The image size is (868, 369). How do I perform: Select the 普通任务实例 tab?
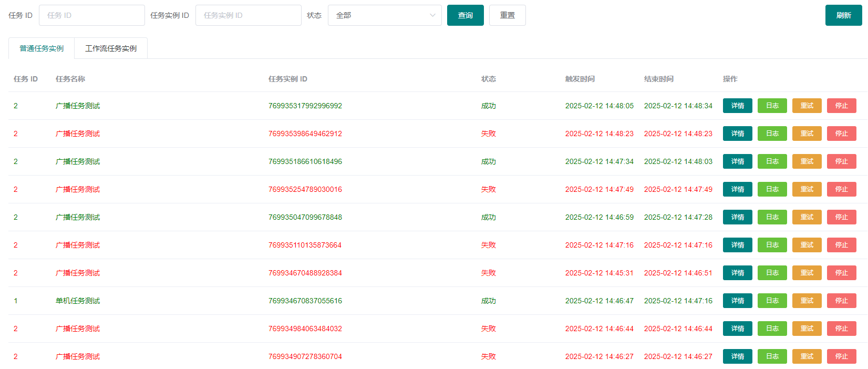pyautogui.click(x=42, y=48)
